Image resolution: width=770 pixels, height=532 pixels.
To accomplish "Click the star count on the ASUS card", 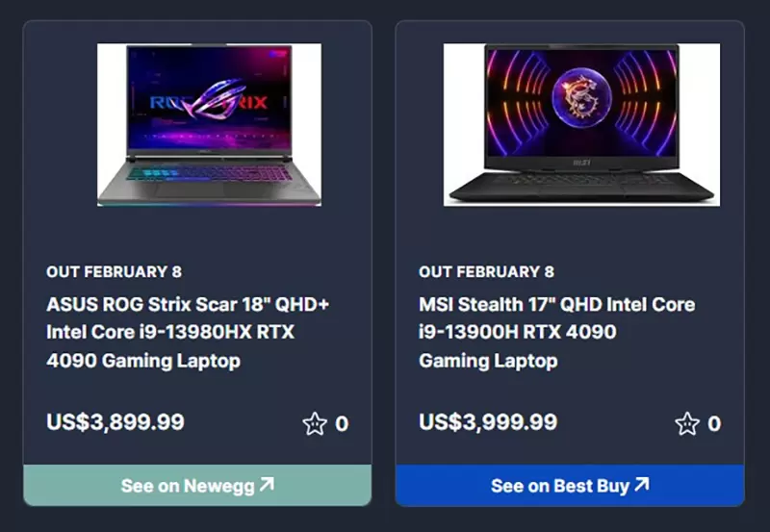I will pos(342,424).
